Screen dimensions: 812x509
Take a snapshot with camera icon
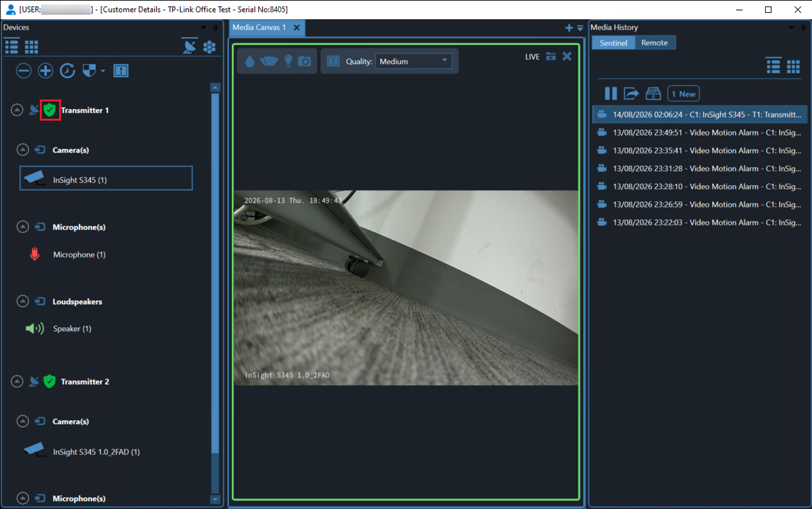[x=305, y=61]
